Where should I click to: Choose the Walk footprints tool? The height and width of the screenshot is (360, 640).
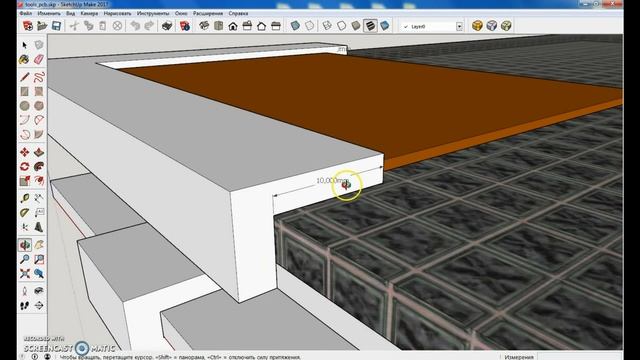[x=24, y=305]
